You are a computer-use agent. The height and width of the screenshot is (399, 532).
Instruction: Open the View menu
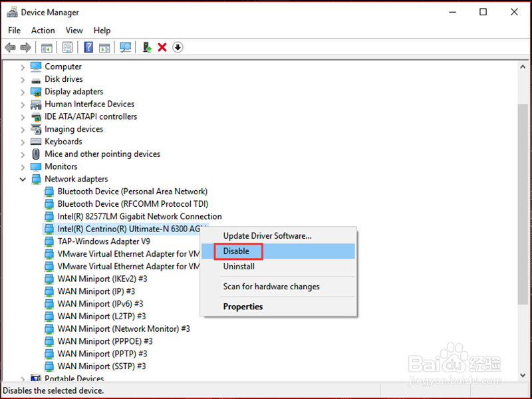click(x=74, y=31)
